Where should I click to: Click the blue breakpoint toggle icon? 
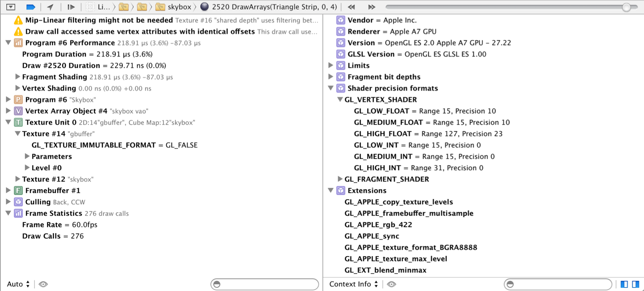tap(31, 7)
